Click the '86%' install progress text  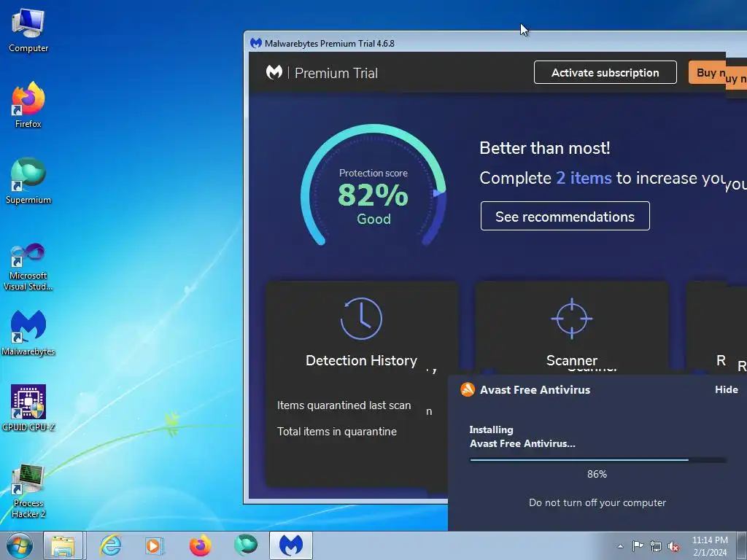point(597,474)
